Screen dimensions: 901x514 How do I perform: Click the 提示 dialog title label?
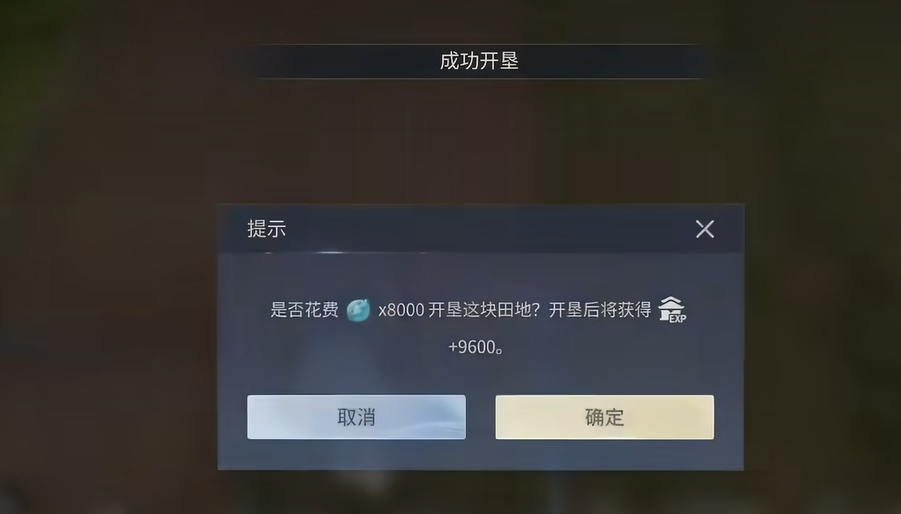[x=267, y=229]
